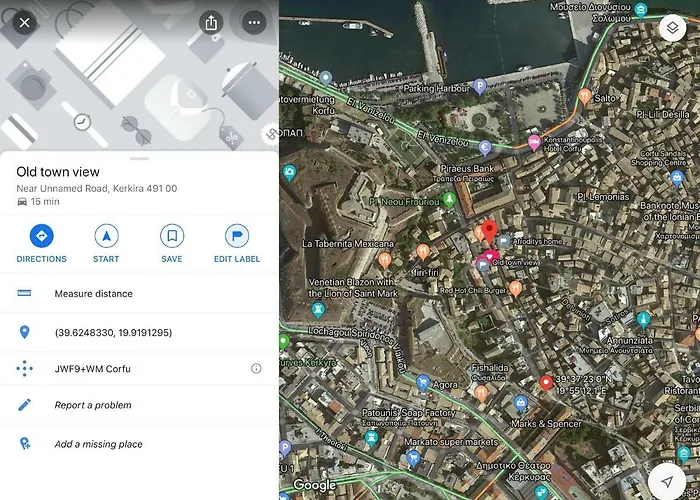Select Add a missing place
Screen dimensions: 700x500
click(x=139, y=444)
